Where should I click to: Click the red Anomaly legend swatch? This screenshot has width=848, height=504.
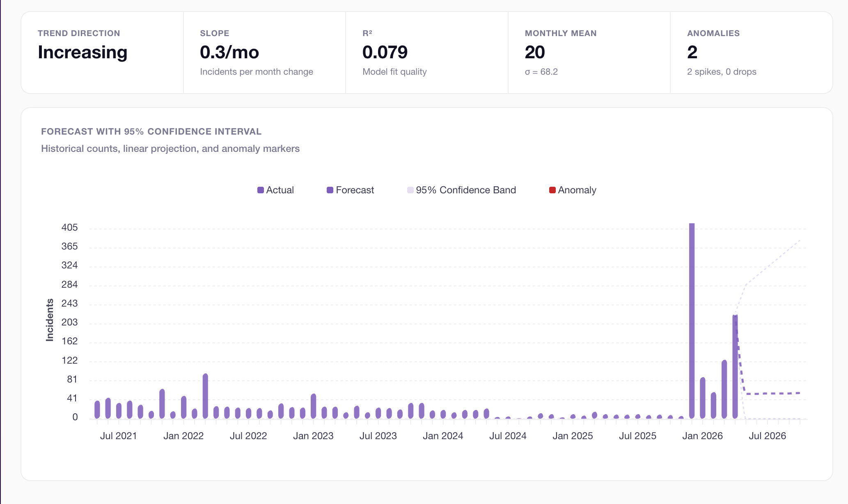click(552, 190)
